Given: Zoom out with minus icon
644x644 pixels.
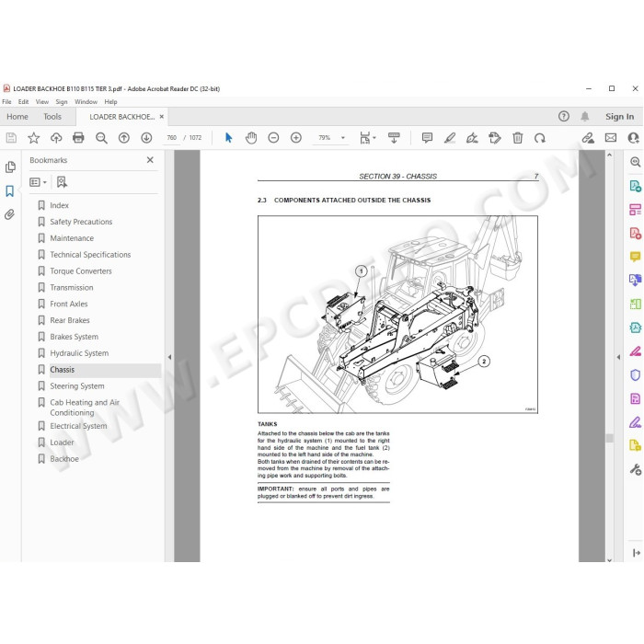Looking at the screenshot, I should [273, 138].
